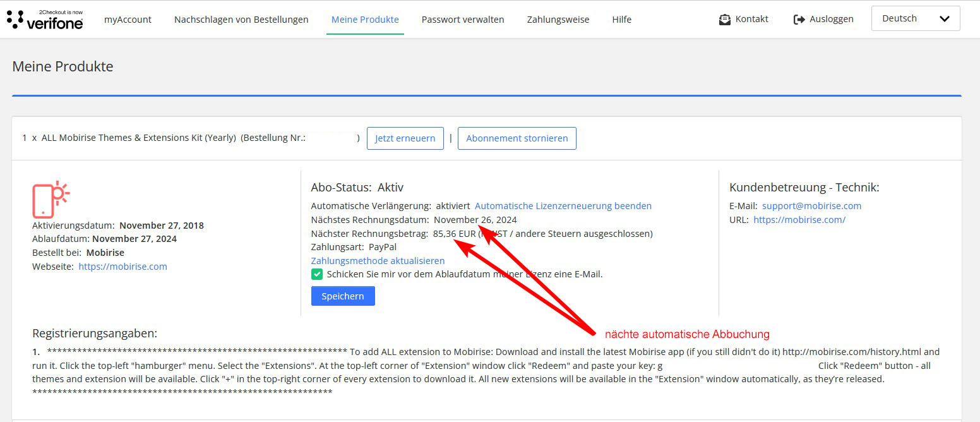Open the Webseite mobirise.com link

pos(122,267)
